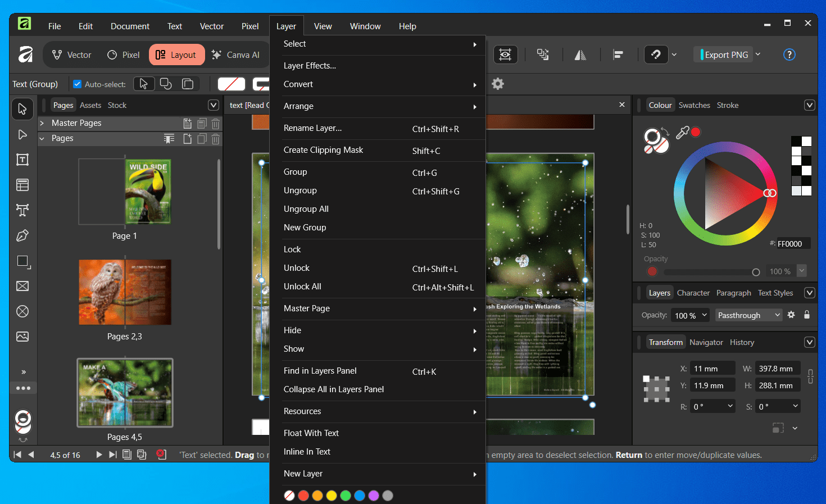Open the Pages 2,3 spread thumbnail

(x=125, y=292)
